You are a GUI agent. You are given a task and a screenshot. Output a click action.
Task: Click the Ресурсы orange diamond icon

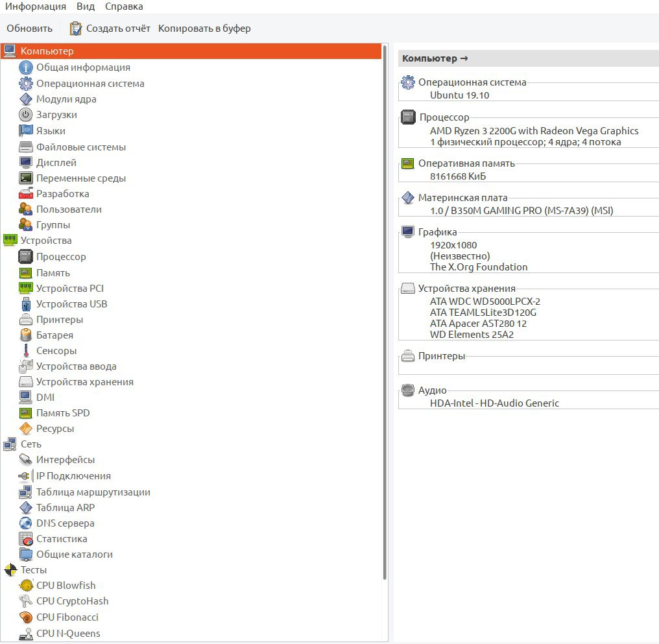pos(26,429)
